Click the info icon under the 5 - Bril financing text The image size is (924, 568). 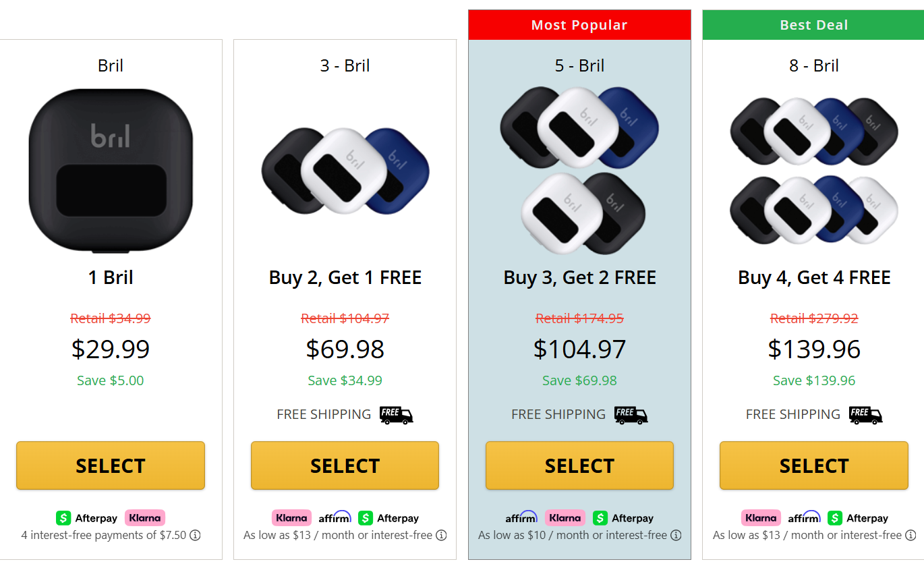point(676,536)
